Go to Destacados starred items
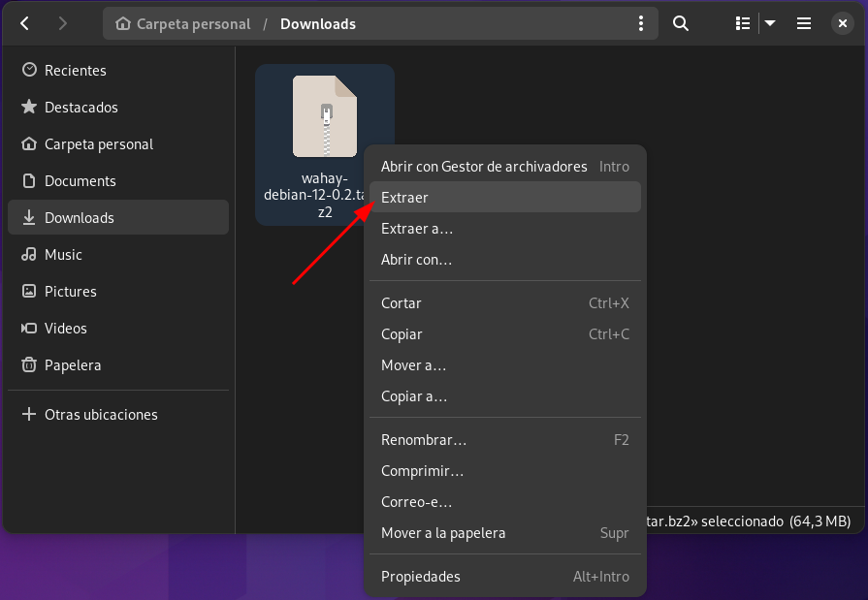 (80, 108)
